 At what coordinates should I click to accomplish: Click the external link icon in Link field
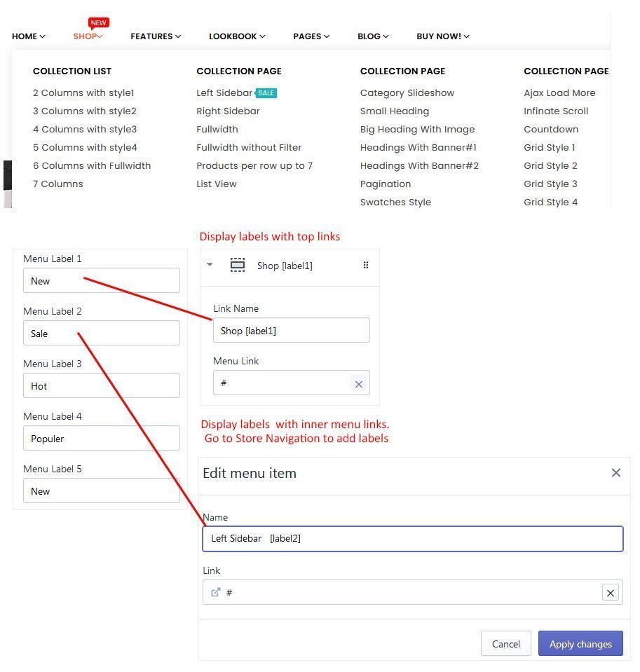pos(216,592)
